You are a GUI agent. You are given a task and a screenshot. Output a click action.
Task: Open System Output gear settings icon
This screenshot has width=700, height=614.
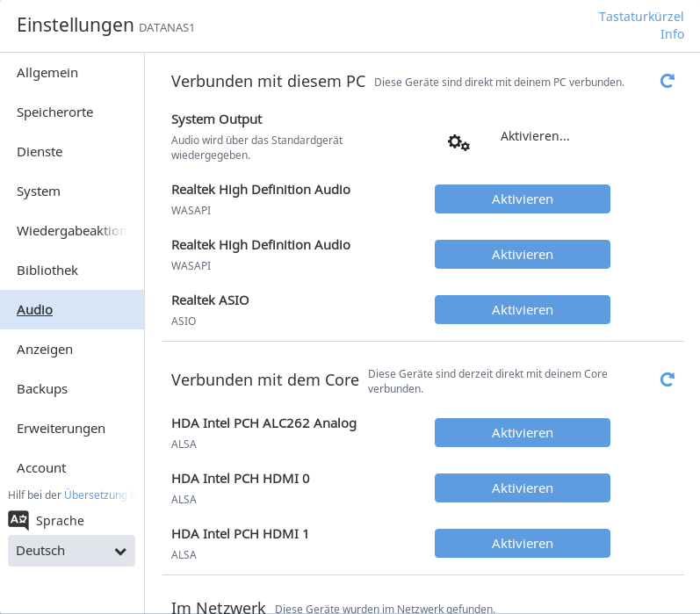pos(458,142)
